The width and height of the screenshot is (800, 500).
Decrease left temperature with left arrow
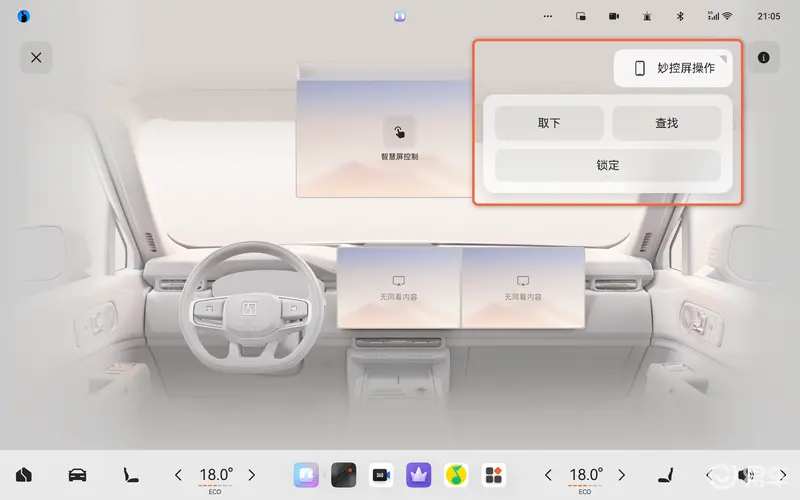[x=178, y=475]
